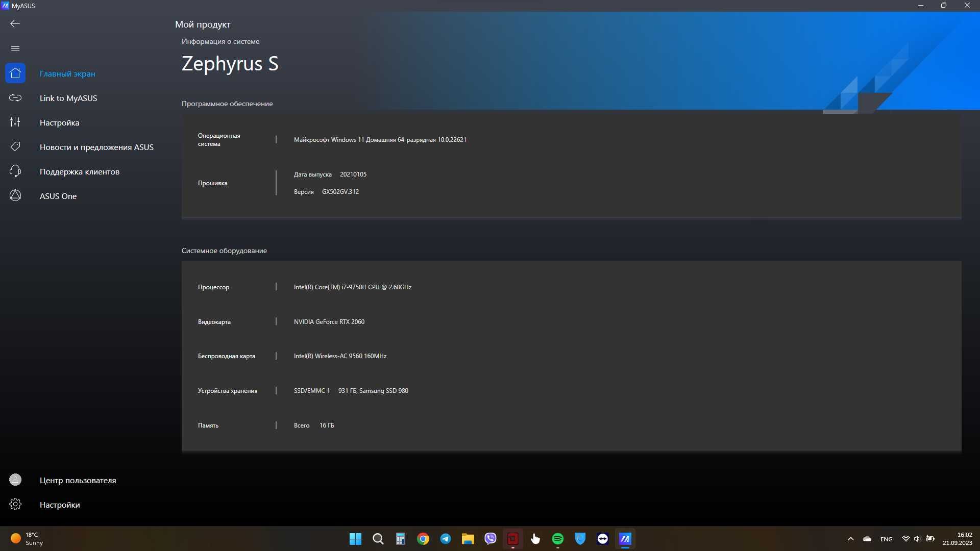
Task: Click the speaker volume tray icon
Action: [917, 539]
